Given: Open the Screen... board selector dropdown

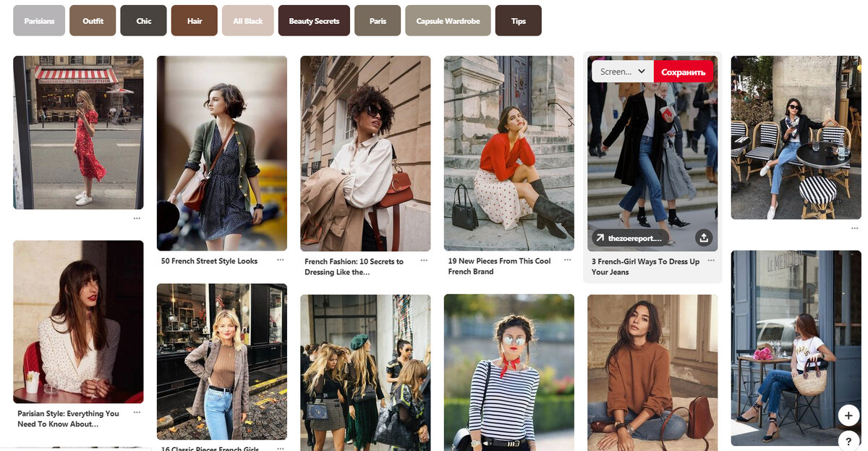Looking at the screenshot, I should (x=623, y=72).
